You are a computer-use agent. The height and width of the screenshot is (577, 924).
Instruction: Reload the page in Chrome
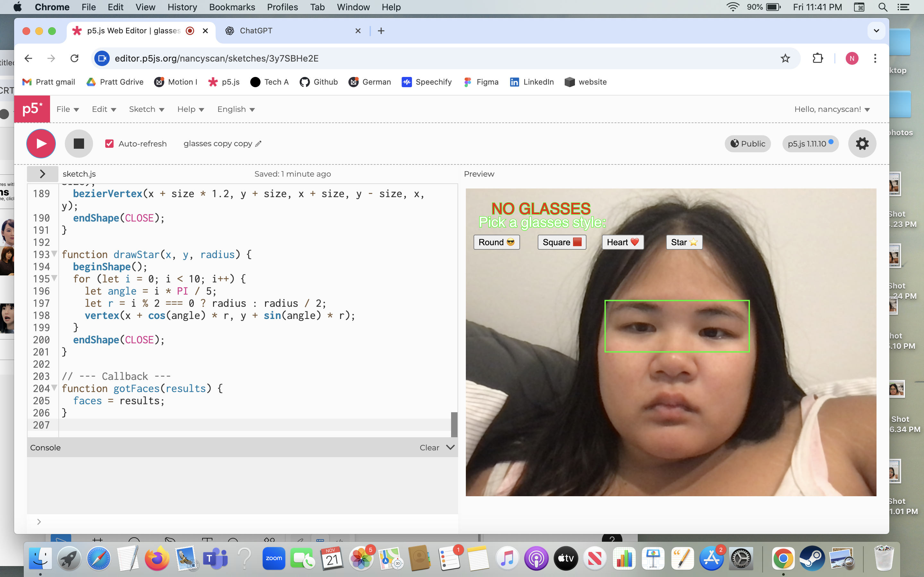(74, 58)
